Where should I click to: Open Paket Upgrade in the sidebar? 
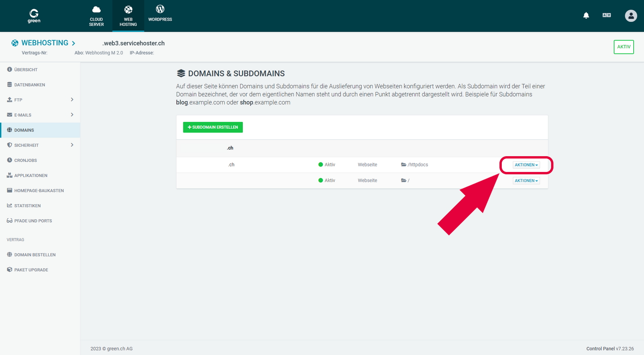click(x=31, y=270)
